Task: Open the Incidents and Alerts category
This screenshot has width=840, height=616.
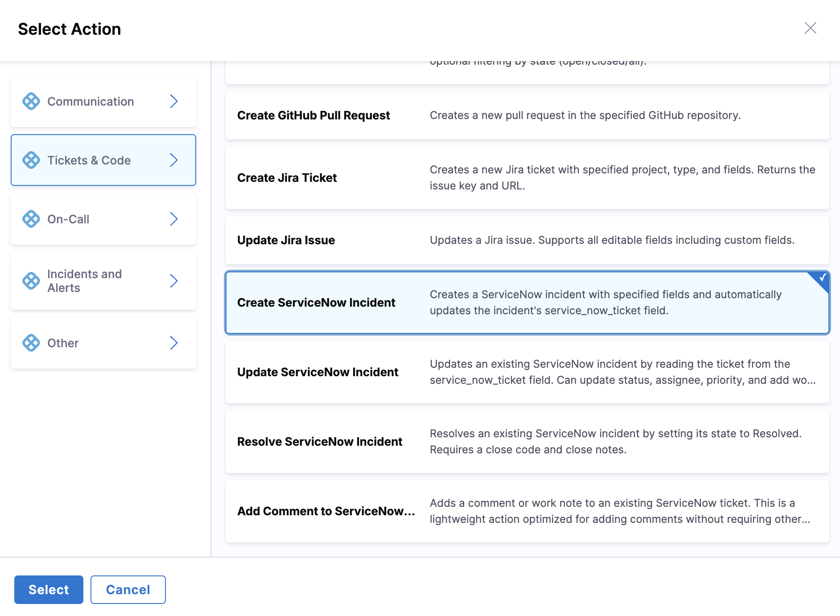Action: [103, 281]
